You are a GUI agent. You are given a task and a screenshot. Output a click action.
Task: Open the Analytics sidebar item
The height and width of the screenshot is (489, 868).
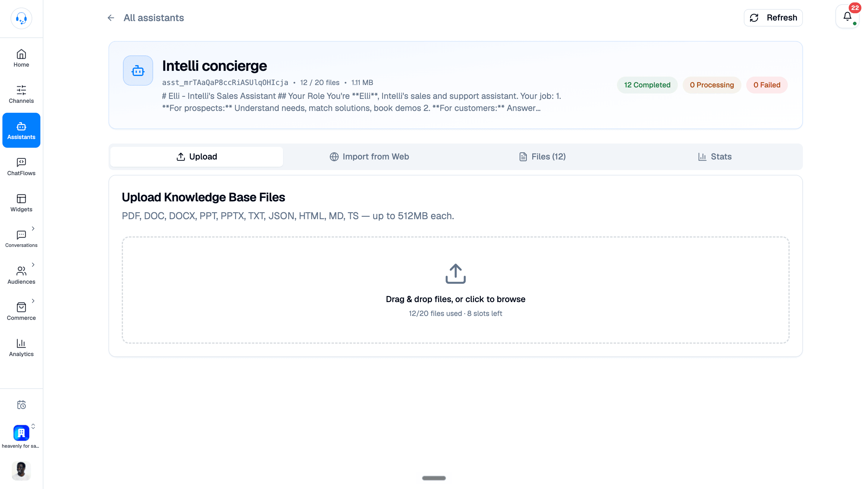coord(21,348)
